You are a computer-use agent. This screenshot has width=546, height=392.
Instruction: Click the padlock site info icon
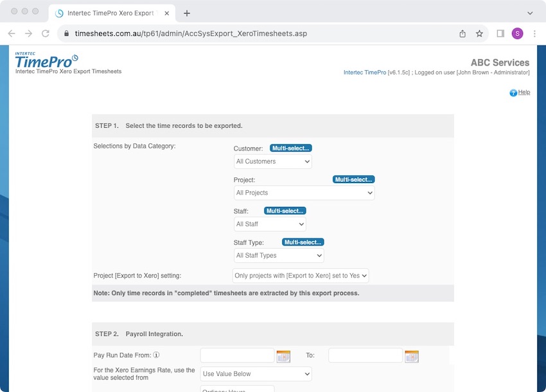[67, 33]
